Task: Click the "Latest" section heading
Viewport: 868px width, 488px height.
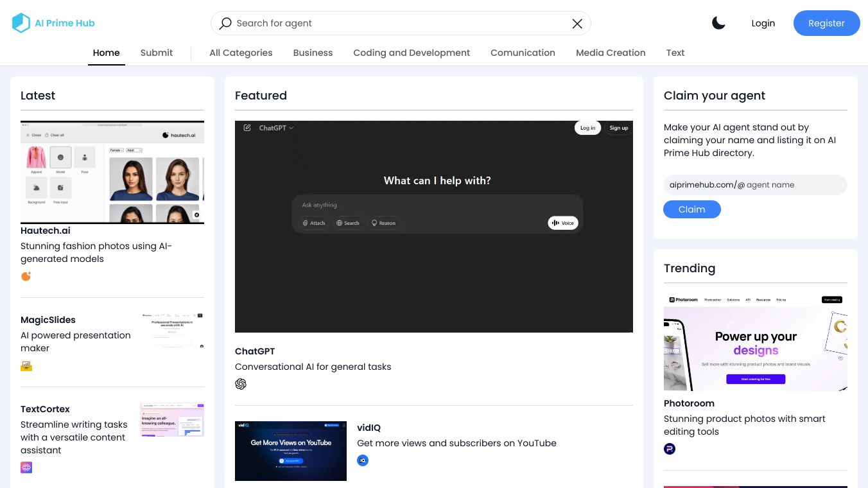Action: click(38, 96)
